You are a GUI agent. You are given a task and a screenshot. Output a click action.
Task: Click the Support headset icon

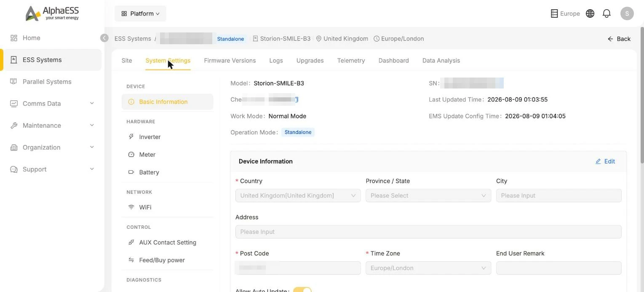pos(14,169)
